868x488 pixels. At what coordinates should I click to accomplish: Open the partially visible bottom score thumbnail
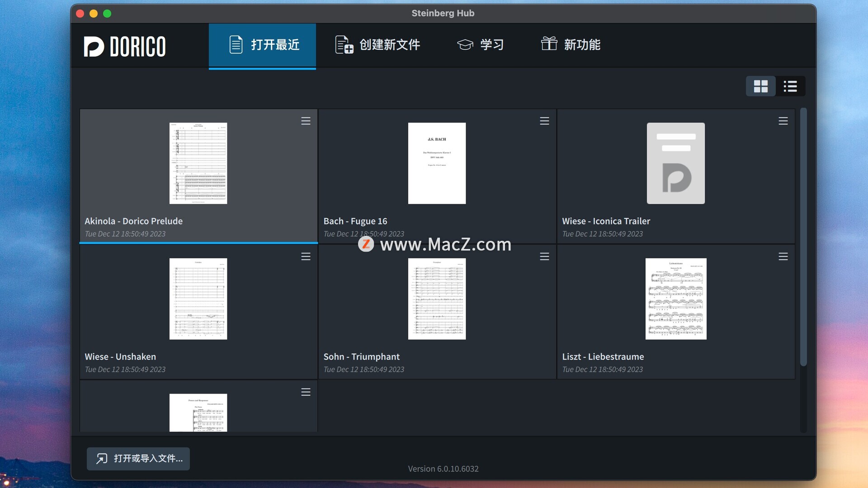click(x=198, y=413)
